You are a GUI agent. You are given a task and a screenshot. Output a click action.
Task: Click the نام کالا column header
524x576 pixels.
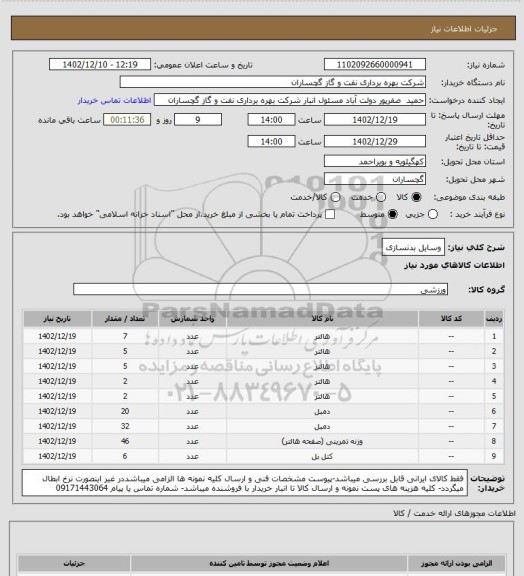click(x=322, y=319)
